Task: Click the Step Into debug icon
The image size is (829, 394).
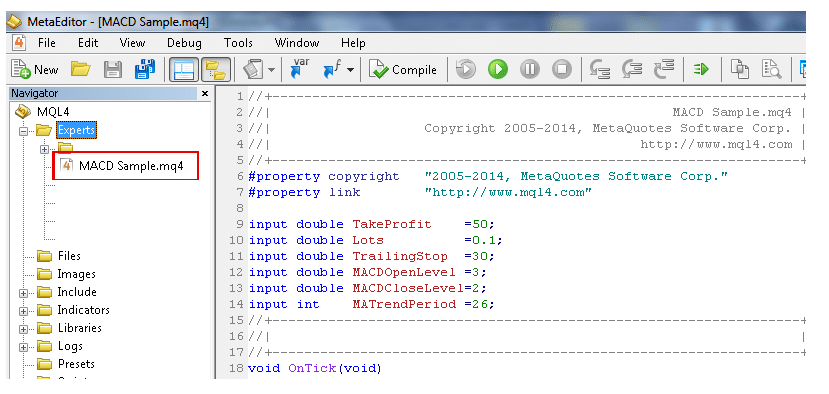Action: [x=600, y=69]
